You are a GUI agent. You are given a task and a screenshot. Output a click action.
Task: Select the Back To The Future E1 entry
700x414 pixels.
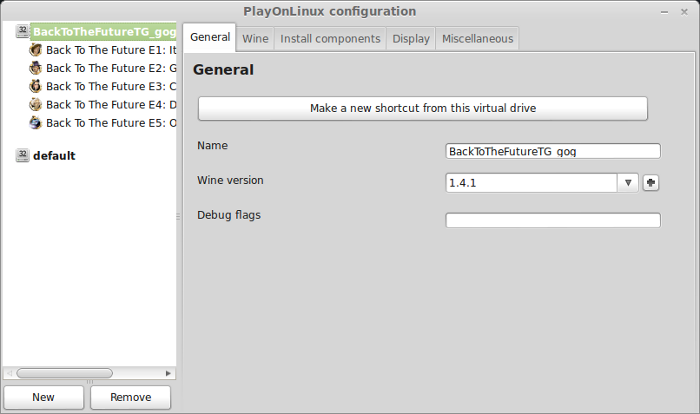pyautogui.click(x=111, y=50)
